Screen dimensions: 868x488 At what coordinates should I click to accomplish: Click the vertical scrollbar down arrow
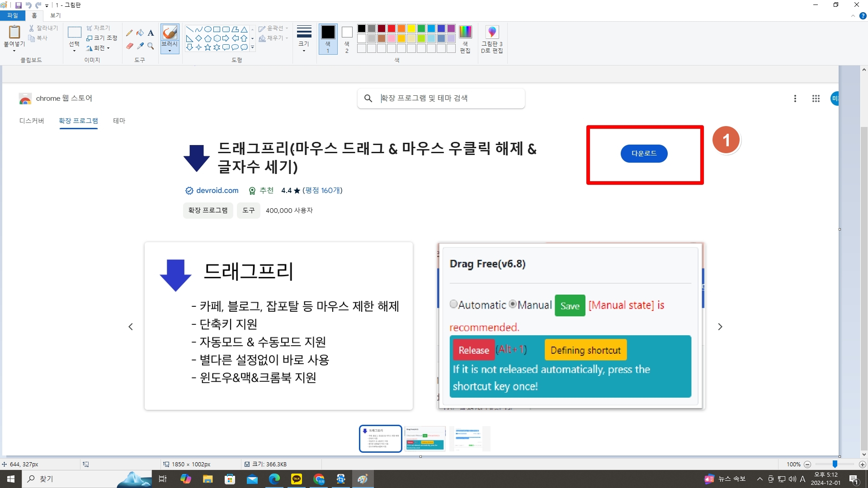click(x=864, y=455)
